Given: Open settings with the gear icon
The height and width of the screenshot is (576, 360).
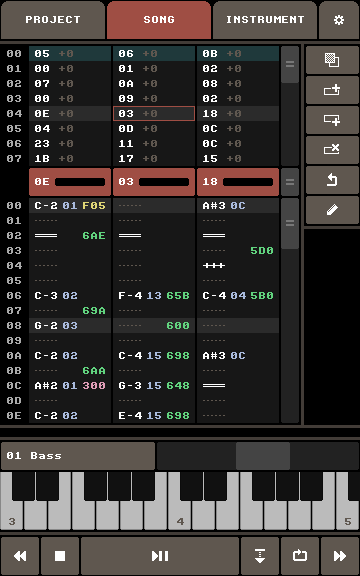Looking at the screenshot, I should 339,20.
